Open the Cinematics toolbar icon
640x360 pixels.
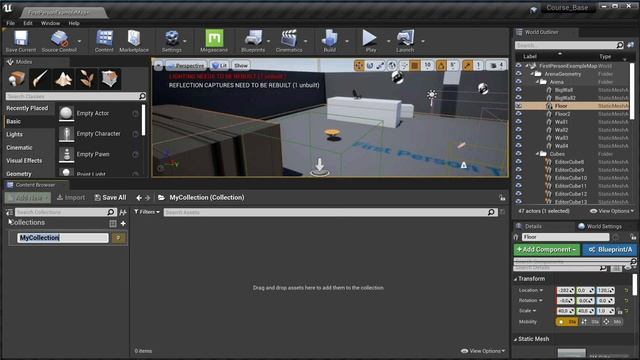coord(289,41)
